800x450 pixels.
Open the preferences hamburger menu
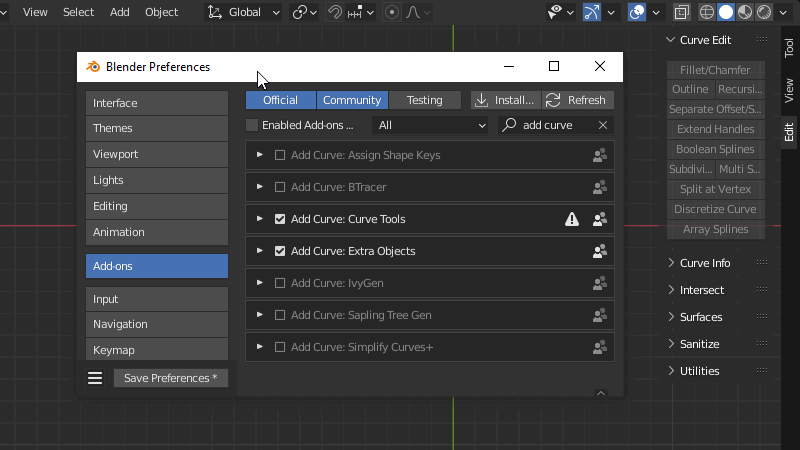coord(95,378)
